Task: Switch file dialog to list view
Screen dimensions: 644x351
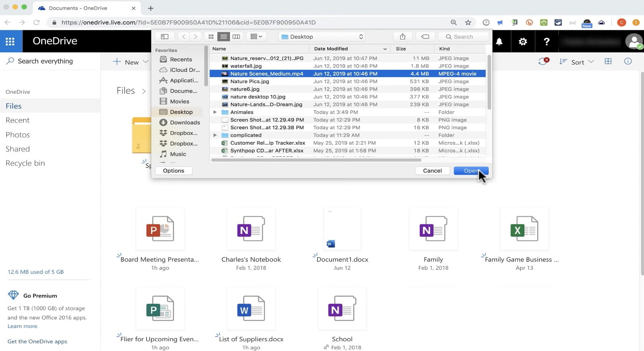Action: click(x=223, y=37)
